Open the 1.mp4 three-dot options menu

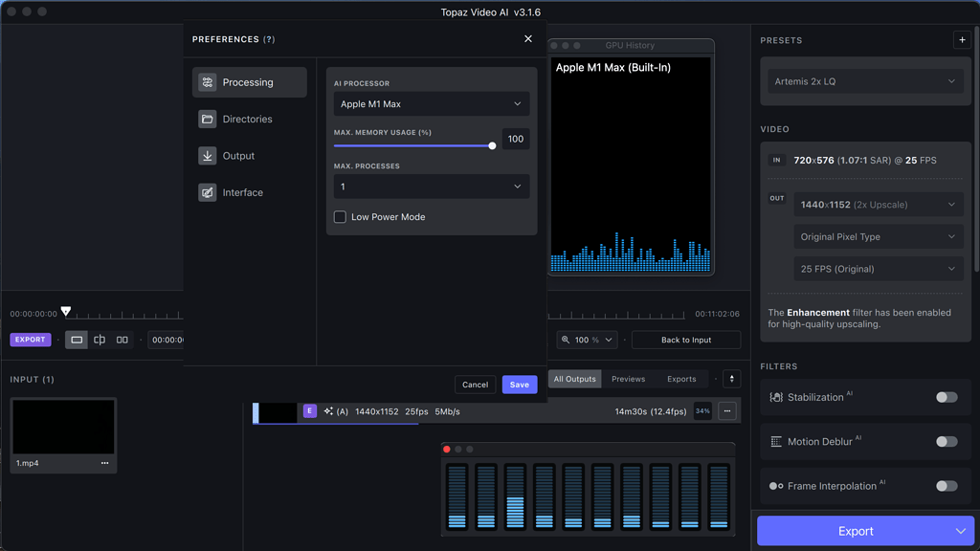[105, 463]
